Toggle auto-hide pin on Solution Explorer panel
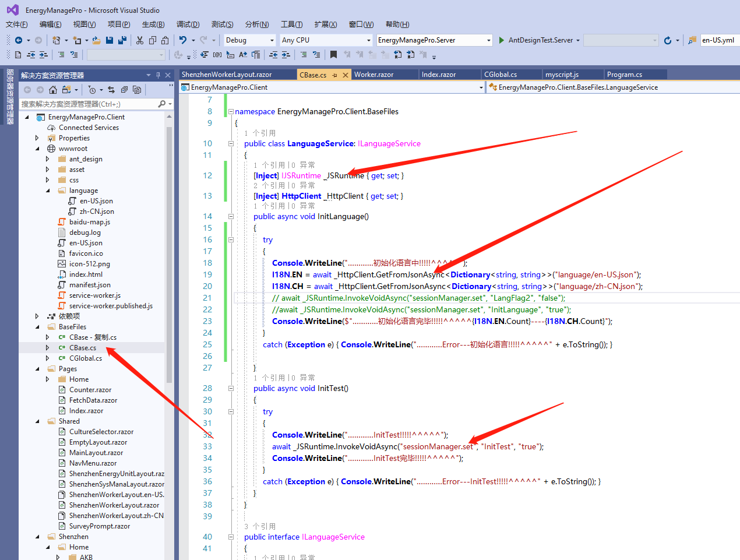 coord(157,75)
